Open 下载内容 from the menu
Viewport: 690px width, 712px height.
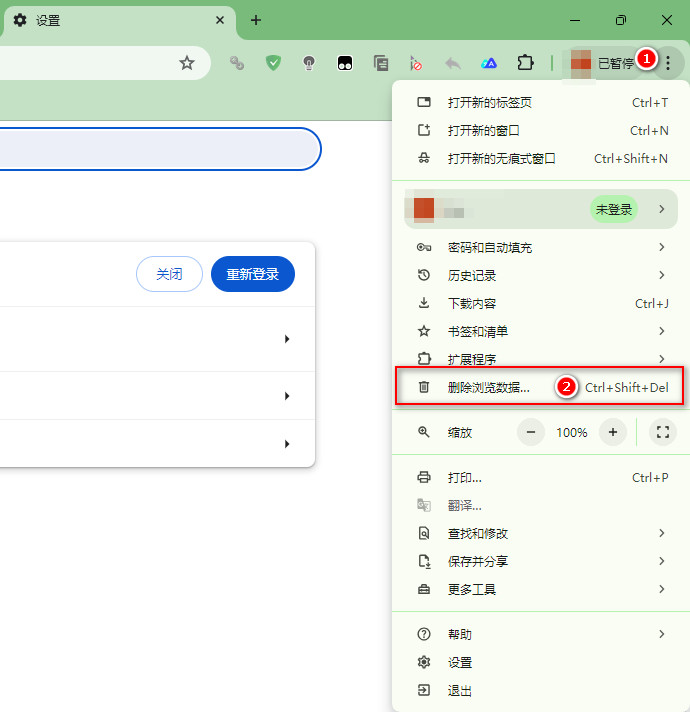click(542, 303)
